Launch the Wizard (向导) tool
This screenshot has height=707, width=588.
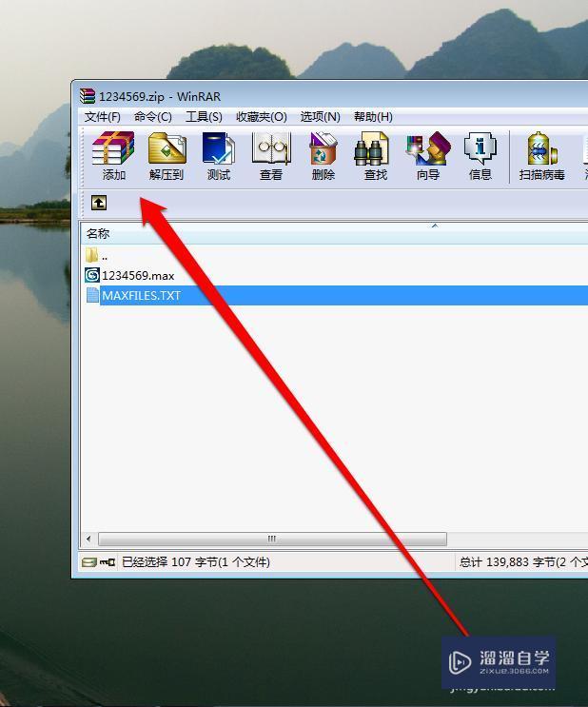click(428, 155)
